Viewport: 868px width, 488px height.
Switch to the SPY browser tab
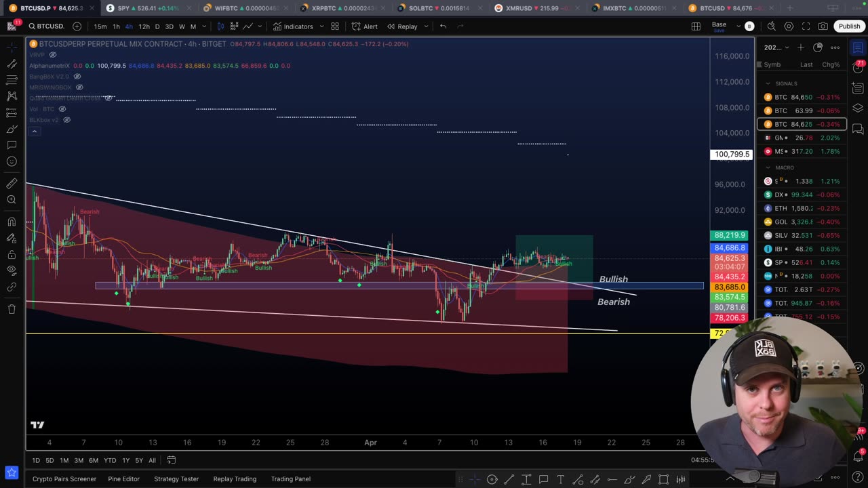tap(148, 8)
